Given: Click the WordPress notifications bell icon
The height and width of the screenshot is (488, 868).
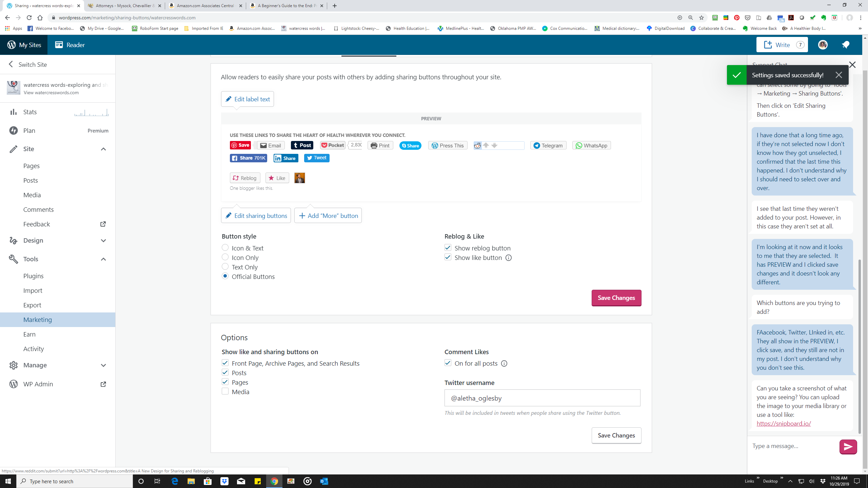Looking at the screenshot, I should point(845,45).
